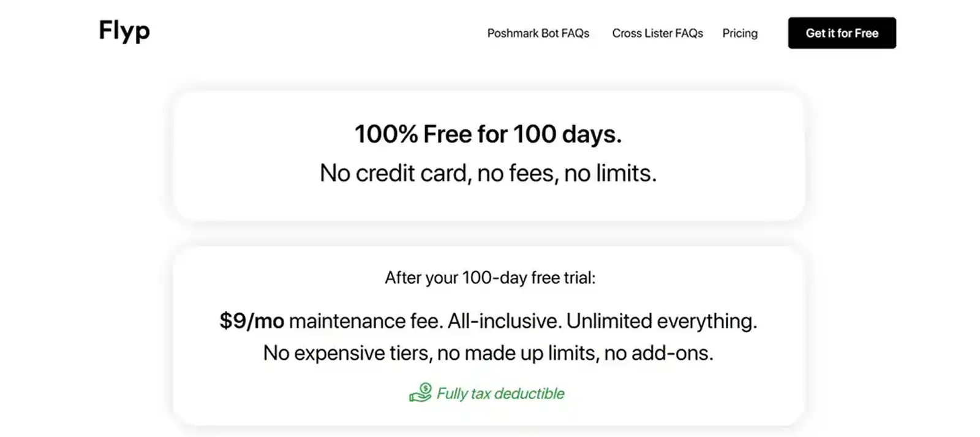This screenshot has height=437, width=980.
Task: Click the Flyp wordmark to go home
Action: (123, 31)
